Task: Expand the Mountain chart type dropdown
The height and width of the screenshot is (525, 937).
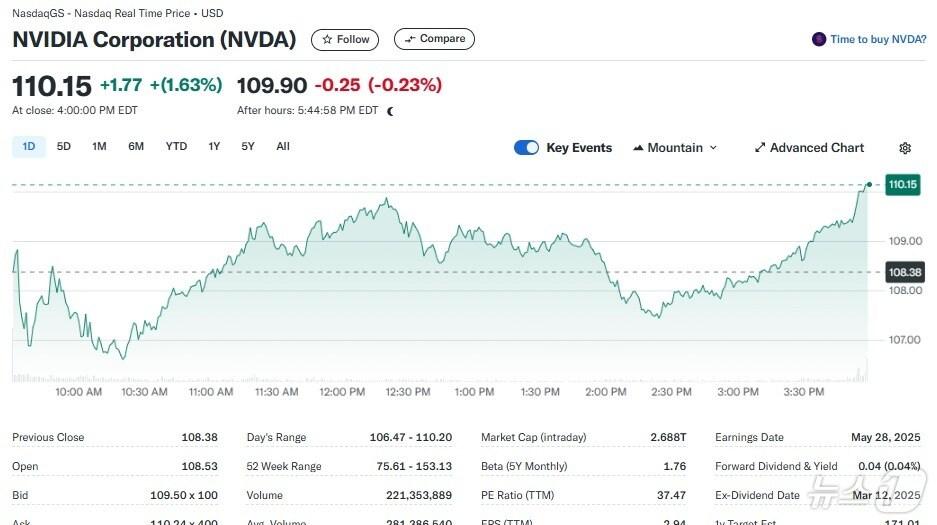Action: coord(713,148)
